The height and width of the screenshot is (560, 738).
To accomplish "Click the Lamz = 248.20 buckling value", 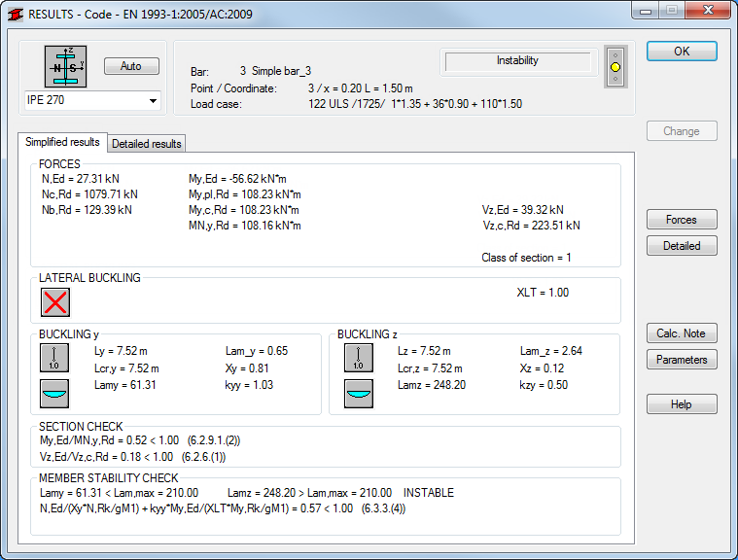I will pyautogui.click(x=432, y=385).
